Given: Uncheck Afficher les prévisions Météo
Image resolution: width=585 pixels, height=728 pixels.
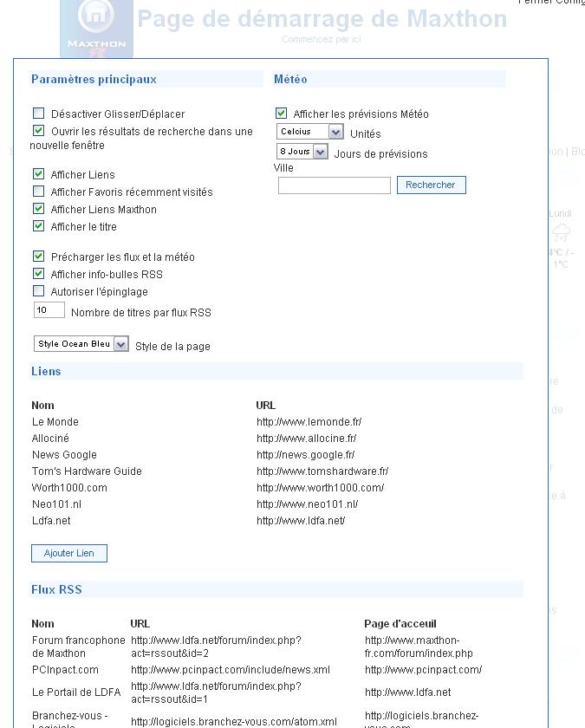Looking at the screenshot, I should [281, 114].
